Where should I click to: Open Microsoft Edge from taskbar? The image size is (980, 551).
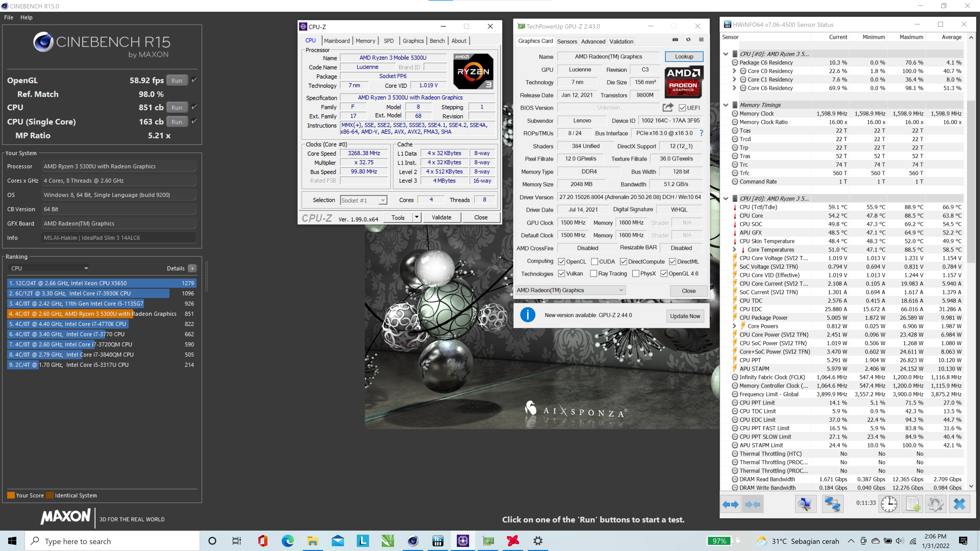[288, 541]
